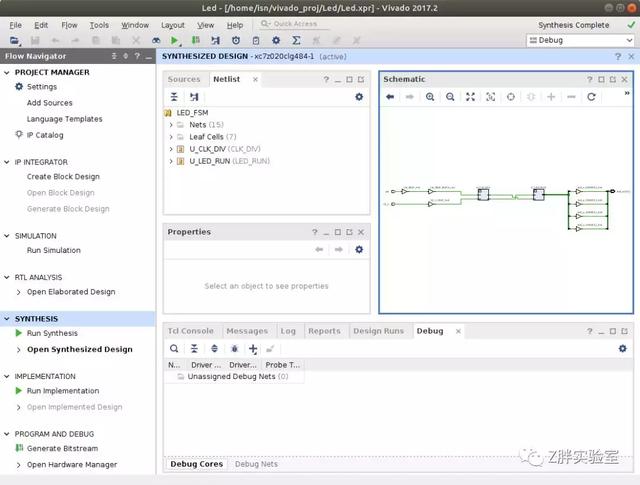The image size is (640, 485).
Task: Click the auto-fit selection icon in Schematic
Action: (511, 97)
